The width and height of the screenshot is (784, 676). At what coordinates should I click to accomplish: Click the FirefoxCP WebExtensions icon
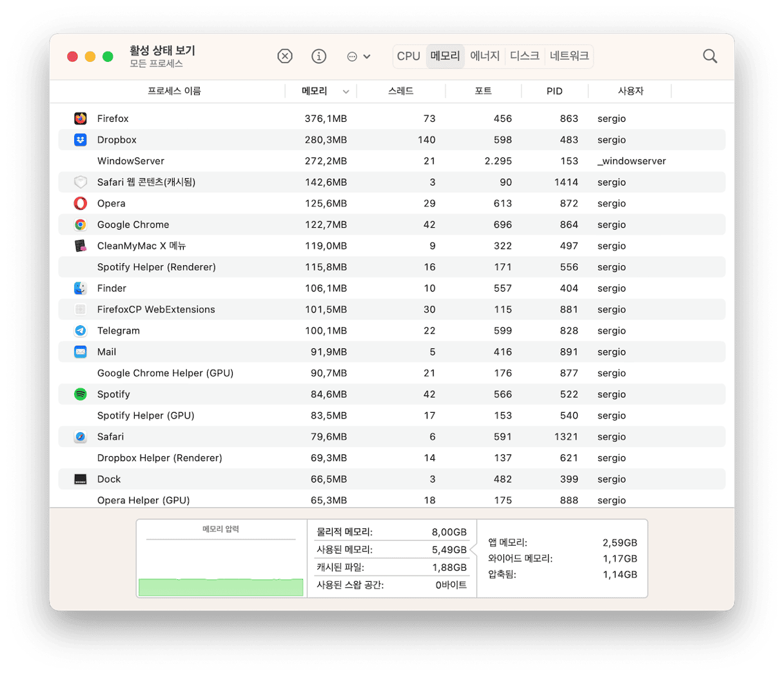(x=80, y=309)
